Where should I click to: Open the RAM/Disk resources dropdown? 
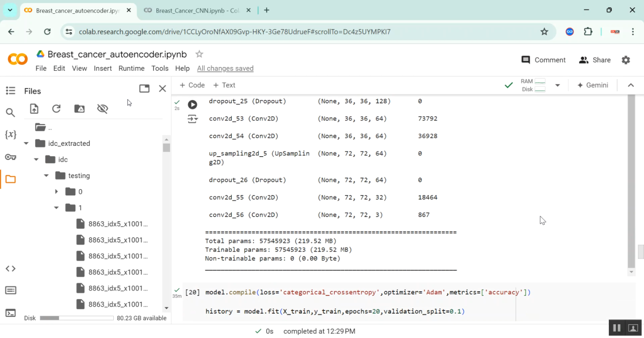pyautogui.click(x=557, y=85)
